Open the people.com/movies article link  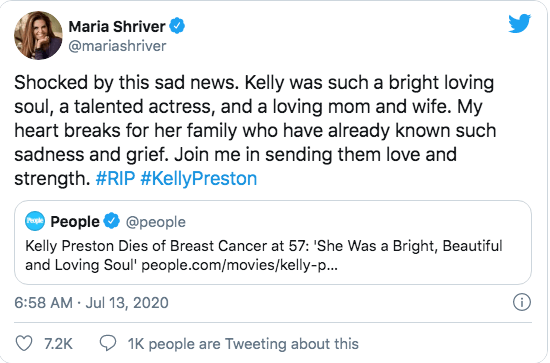click(240, 265)
